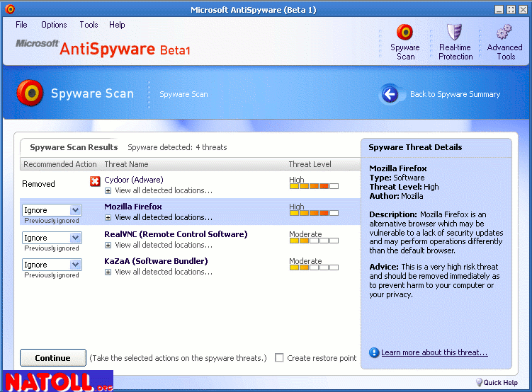Image resolution: width=532 pixels, height=392 pixels.
Task: Enable Create restore point checkbox
Action: 279,357
